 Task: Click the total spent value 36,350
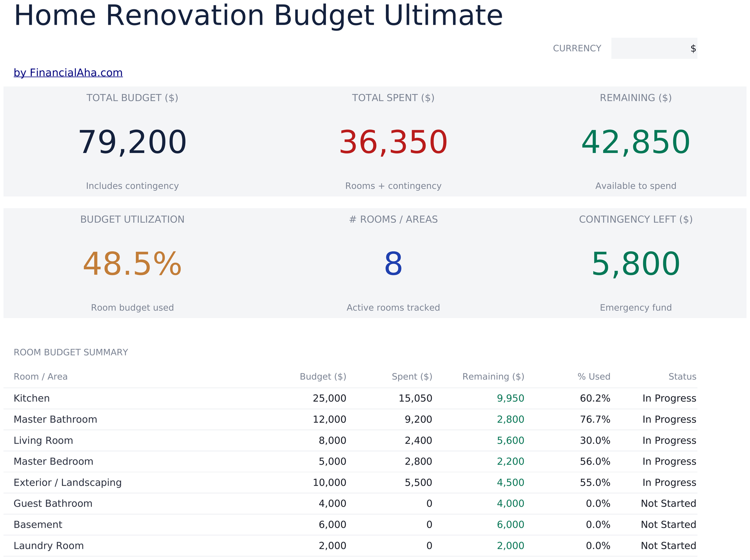point(393,143)
